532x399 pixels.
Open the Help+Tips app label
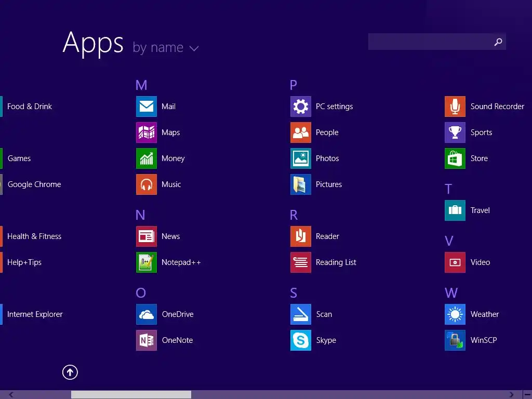[x=24, y=262]
